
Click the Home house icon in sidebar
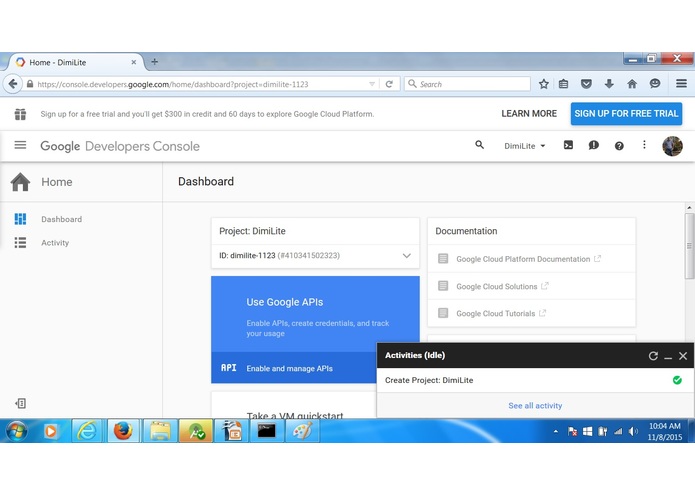pyautogui.click(x=20, y=182)
